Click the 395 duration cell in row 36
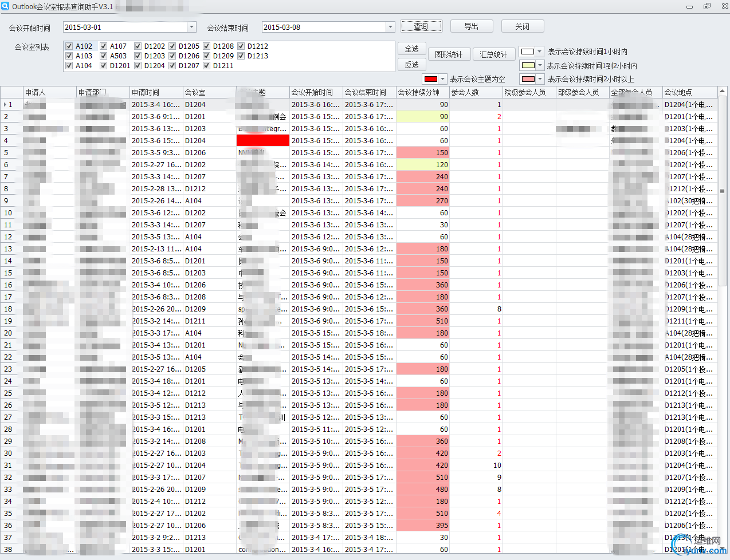Image resolution: width=730 pixels, height=560 pixels. point(423,526)
